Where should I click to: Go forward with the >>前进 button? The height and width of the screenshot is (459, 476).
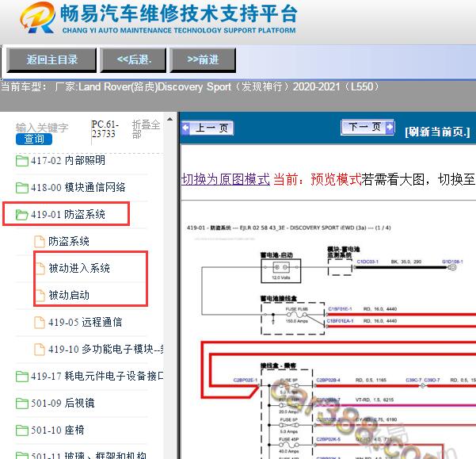pyautogui.click(x=203, y=59)
